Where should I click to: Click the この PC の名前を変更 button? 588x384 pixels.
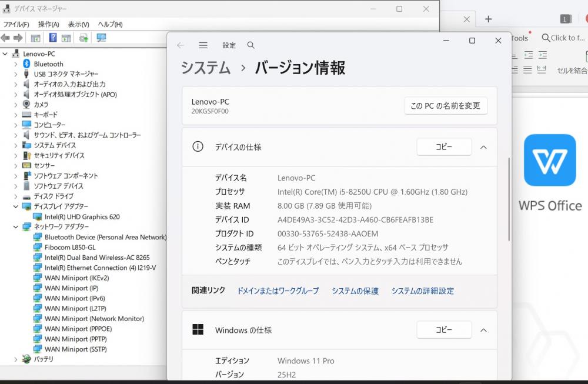[446, 106]
